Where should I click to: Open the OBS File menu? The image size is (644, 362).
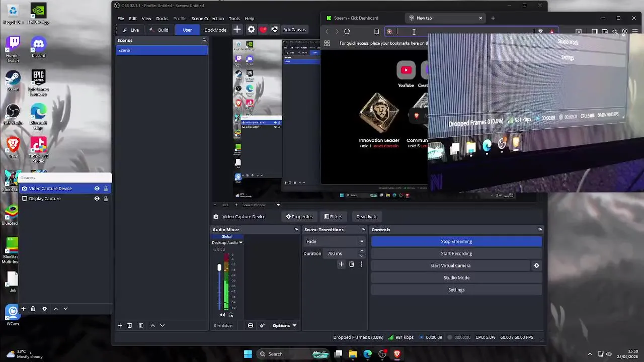(x=121, y=19)
